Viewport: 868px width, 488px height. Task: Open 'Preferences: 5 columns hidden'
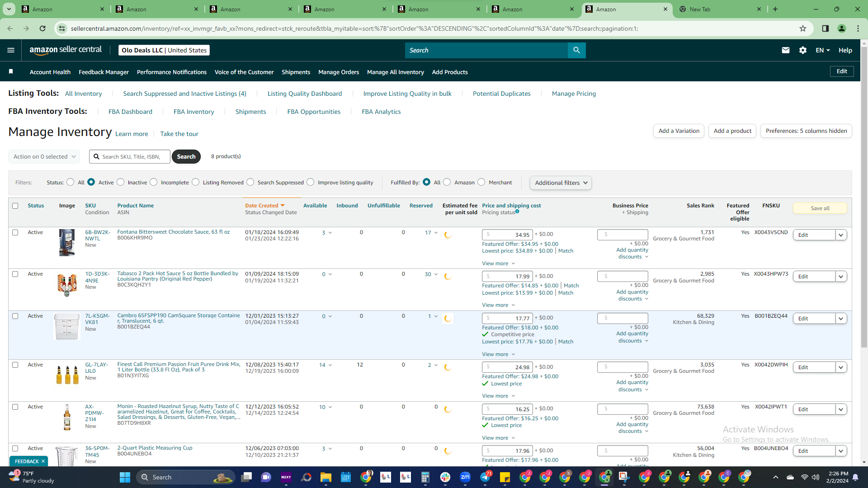click(806, 131)
